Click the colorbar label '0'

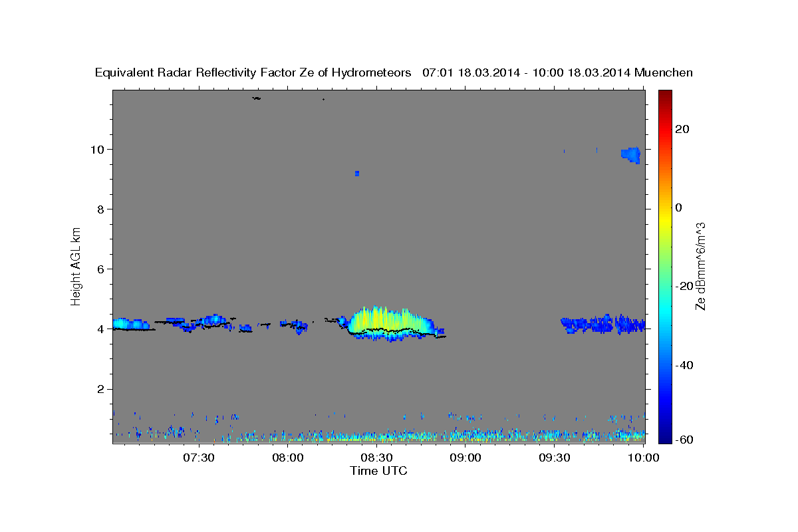pyautogui.click(x=679, y=207)
